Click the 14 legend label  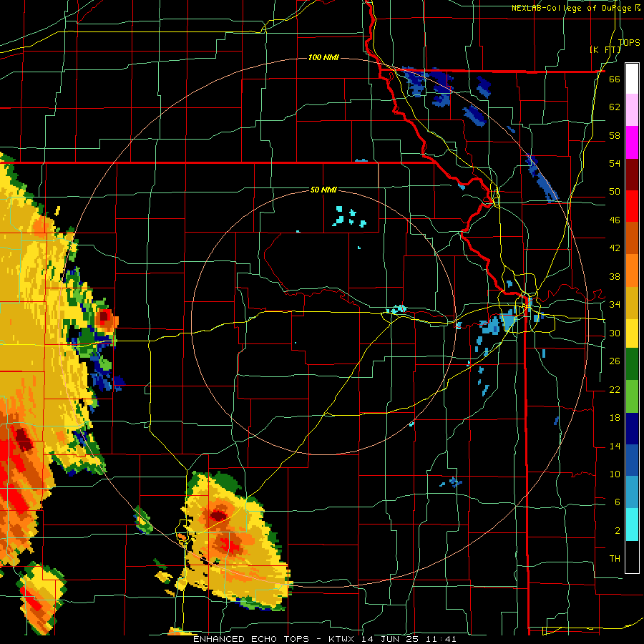pyautogui.click(x=615, y=446)
